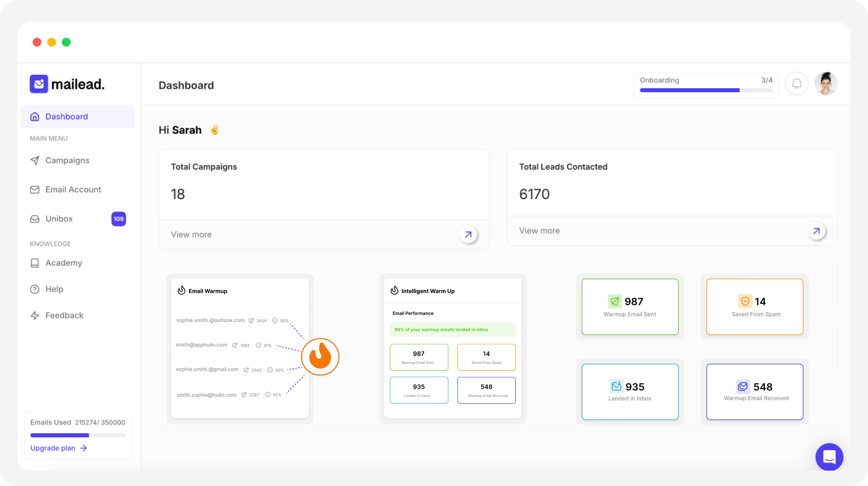This screenshot has height=486, width=868.
Task: Open the chat support bubble
Action: pos(829,457)
